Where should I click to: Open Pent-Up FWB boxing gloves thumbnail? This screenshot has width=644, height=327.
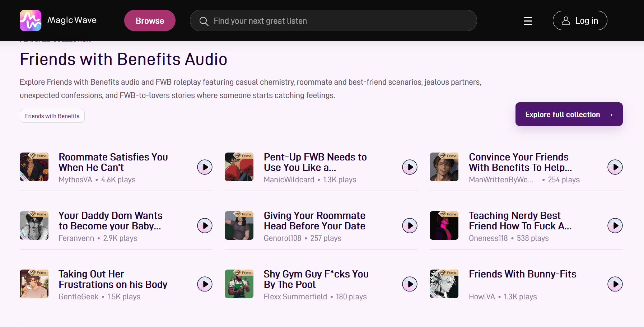pyautogui.click(x=239, y=167)
